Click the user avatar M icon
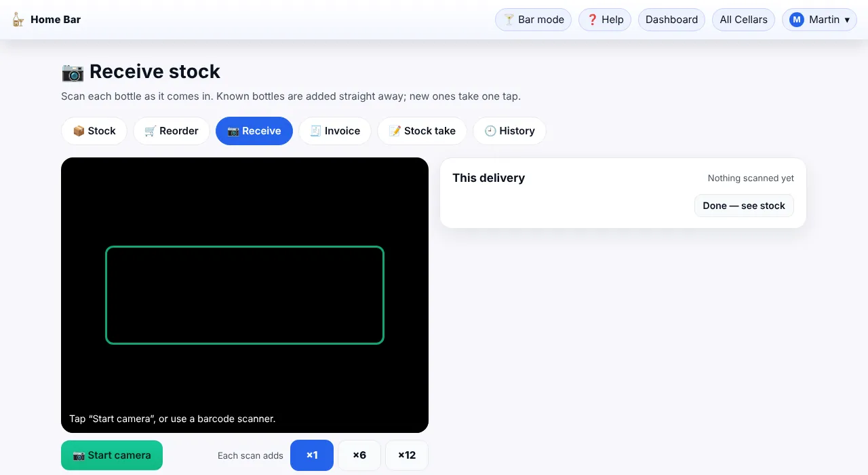 coord(796,20)
